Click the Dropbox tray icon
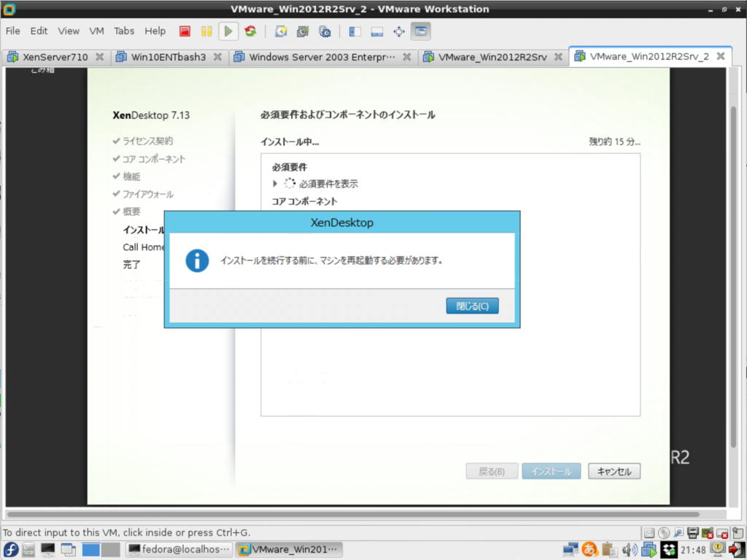 668,550
